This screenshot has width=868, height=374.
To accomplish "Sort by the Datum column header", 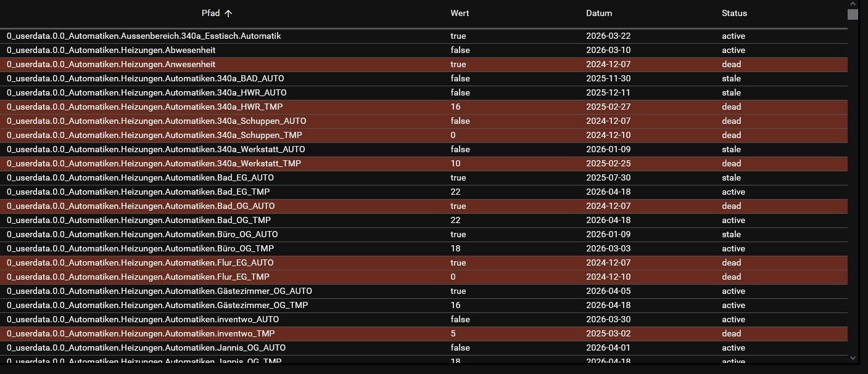I will tap(598, 14).
